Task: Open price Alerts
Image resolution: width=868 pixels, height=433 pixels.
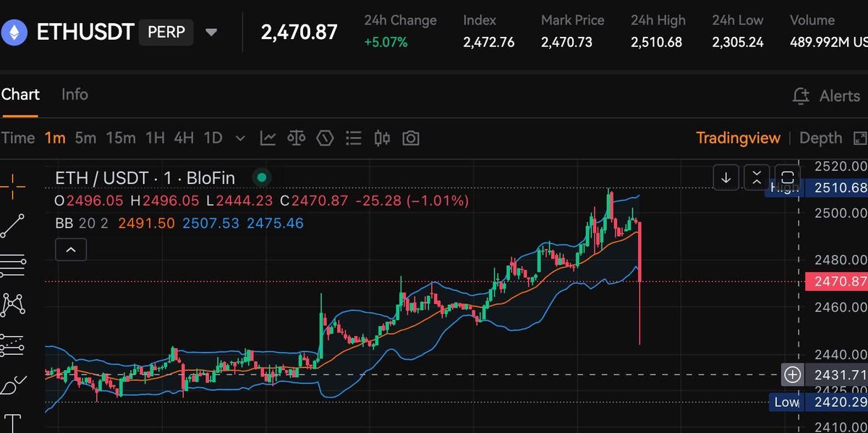Action: 840,96
